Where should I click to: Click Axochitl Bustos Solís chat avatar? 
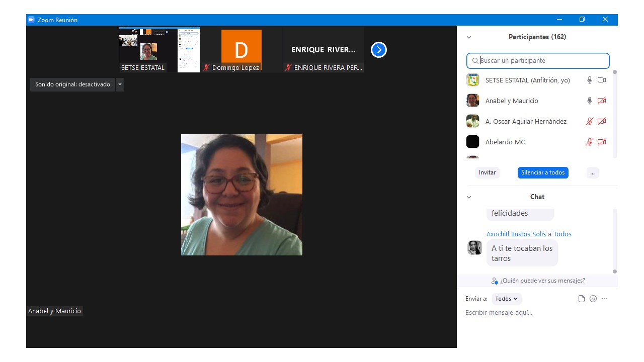point(474,247)
